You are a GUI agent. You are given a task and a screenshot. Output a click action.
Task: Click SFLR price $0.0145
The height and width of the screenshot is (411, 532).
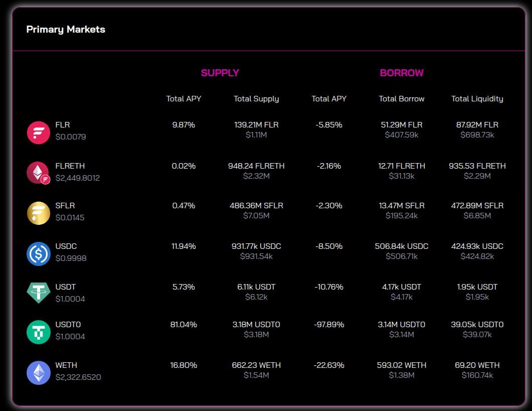point(70,217)
